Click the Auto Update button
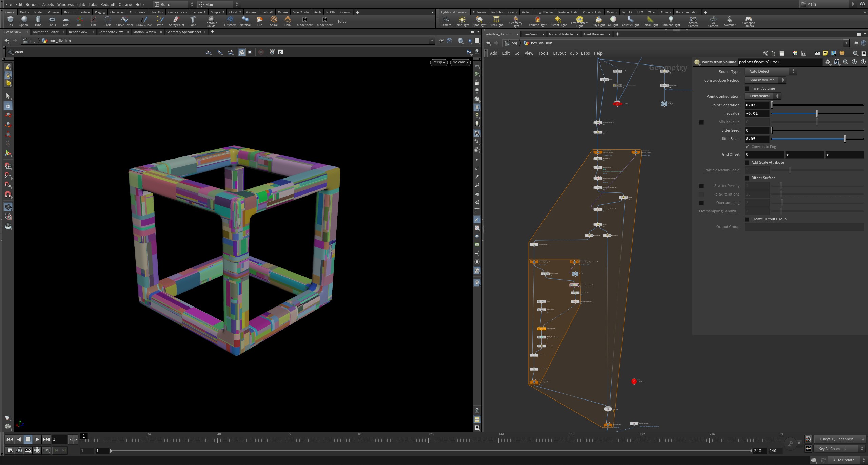Screen dimensions: 868x465 [843, 460]
